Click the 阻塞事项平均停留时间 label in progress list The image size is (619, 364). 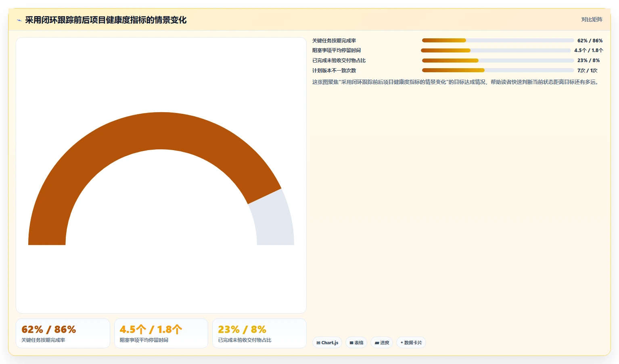[x=337, y=50]
